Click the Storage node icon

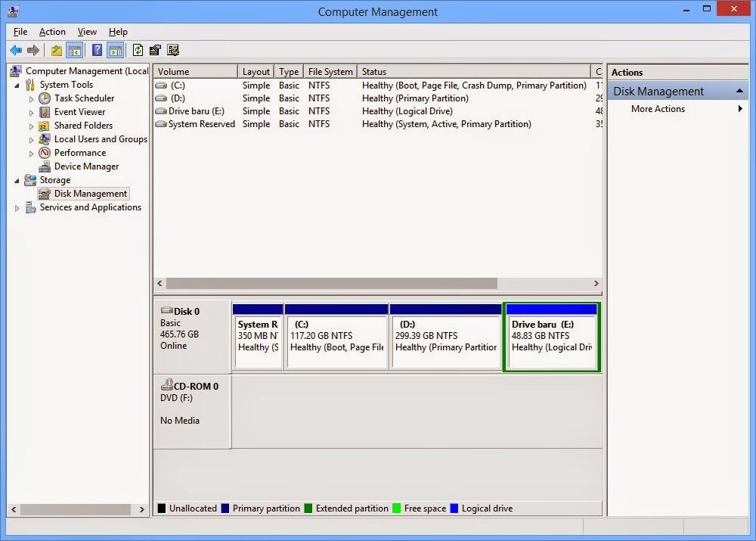pyautogui.click(x=30, y=180)
